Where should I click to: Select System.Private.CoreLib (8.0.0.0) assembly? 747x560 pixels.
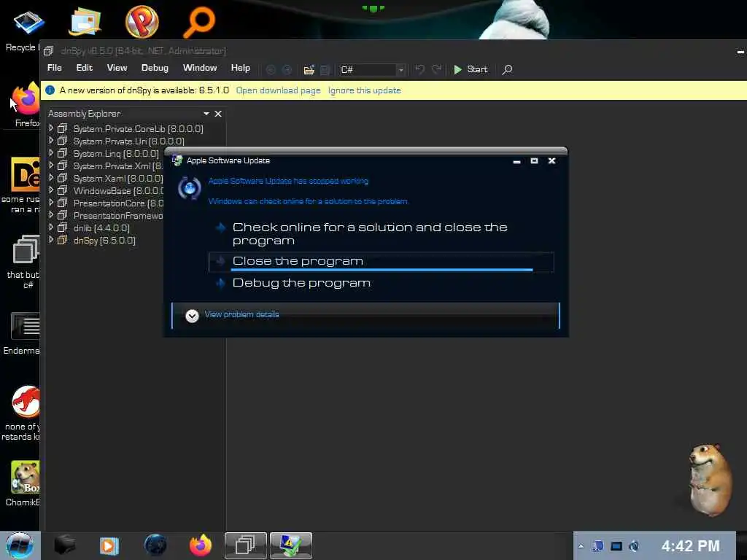[138, 129]
